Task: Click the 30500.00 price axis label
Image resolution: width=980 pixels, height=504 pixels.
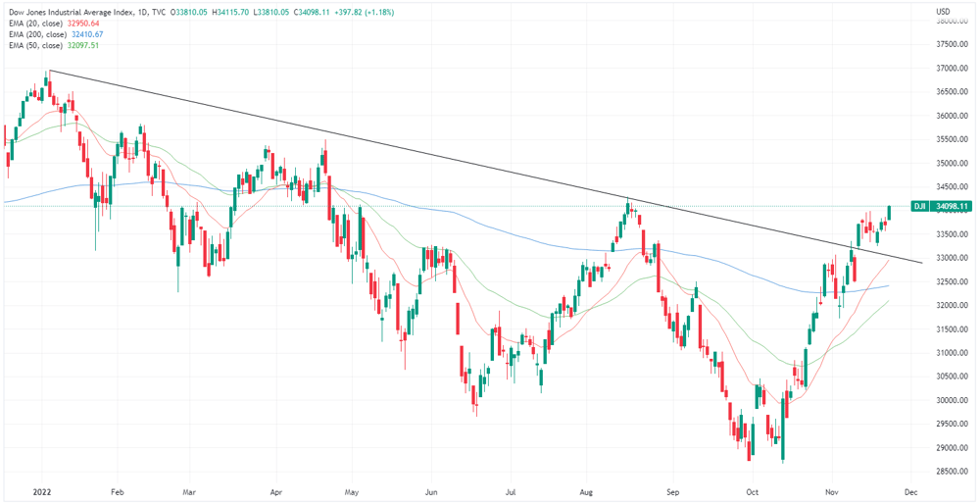Action: pyautogui.click(x=954, y=377)
